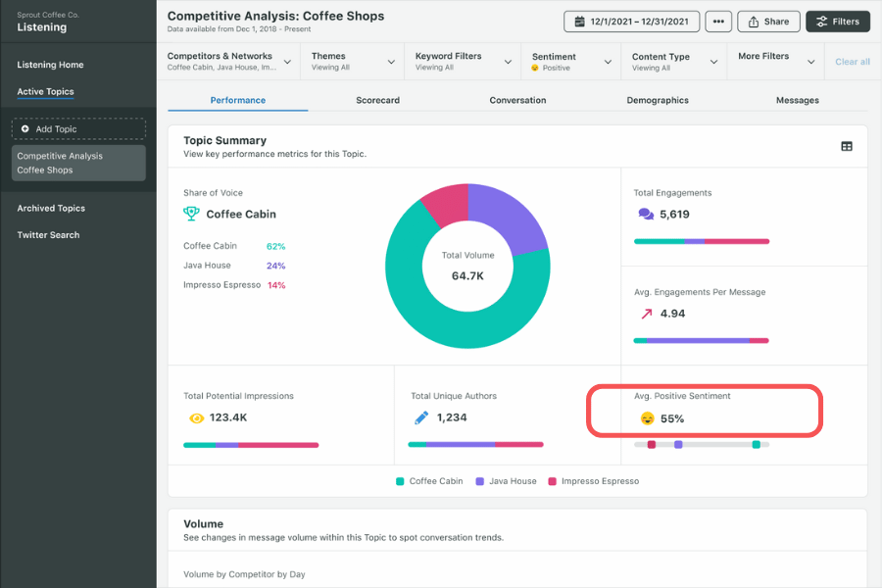Image resolution: width=882 pixels, height=588 pixels.
Task: Click the trophy icon beside Coffee Cabin
Action: [191, 214]
